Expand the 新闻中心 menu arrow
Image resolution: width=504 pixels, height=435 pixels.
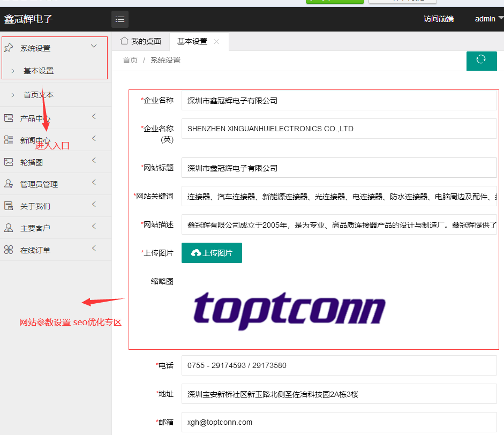click(94, 139)
